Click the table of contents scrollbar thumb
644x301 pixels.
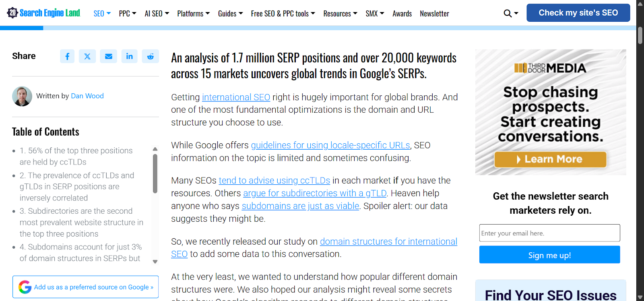click(155, 173)
